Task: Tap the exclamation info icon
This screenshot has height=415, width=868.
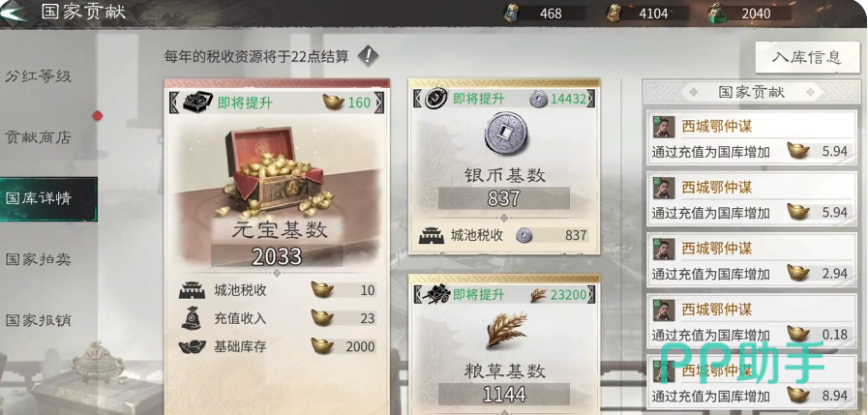Action: click(368, 55)
